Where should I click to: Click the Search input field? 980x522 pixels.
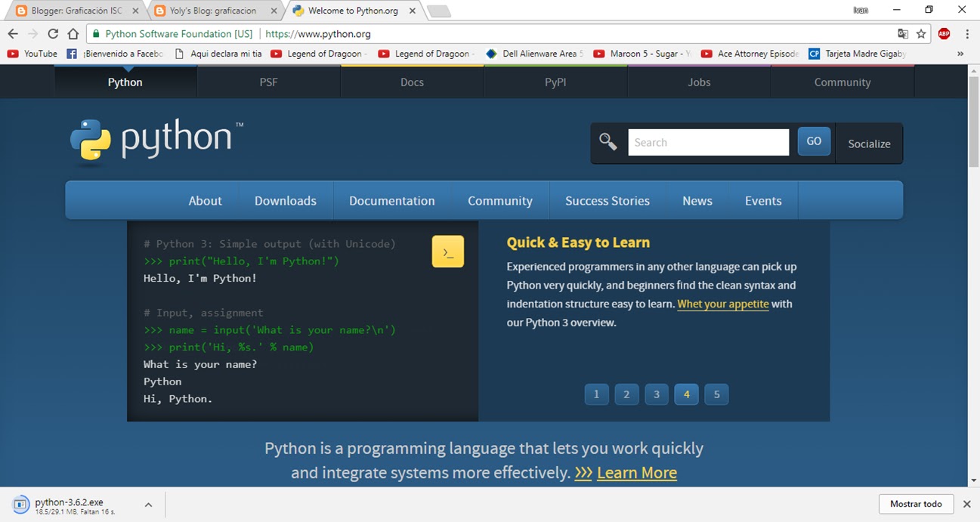pos(708,142)
